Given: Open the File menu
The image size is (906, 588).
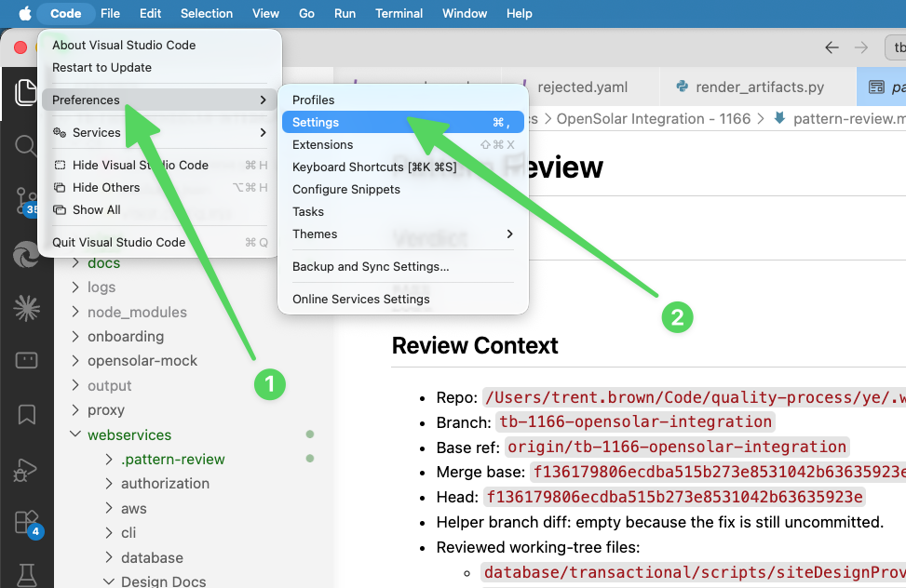Looking at the screenshot, I should 111,13.
